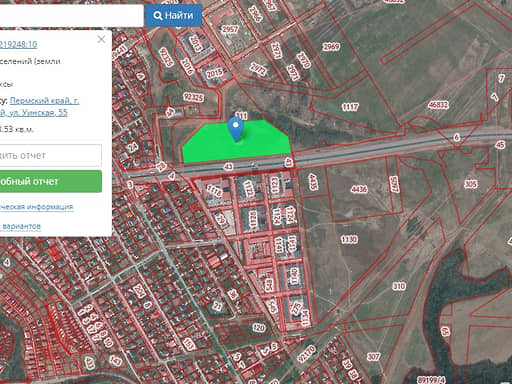This screenshot has width=512, height=384.
Task: Open the информация link in popup
Action: 36,207
